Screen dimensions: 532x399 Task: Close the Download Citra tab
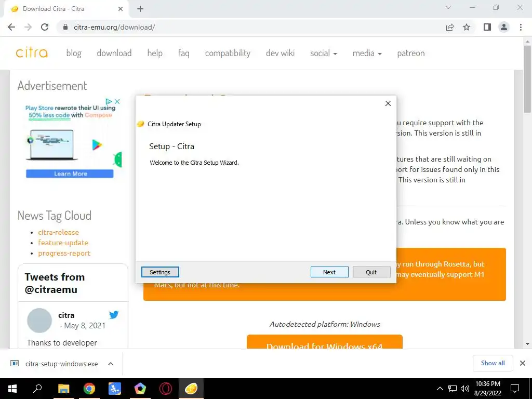click(121, 9)
